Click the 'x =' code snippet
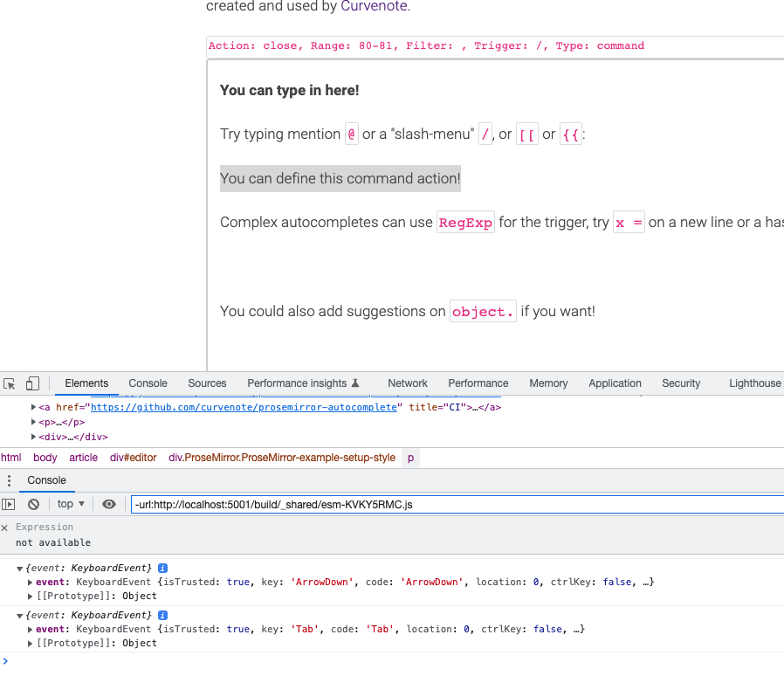 tap(629, 223)
